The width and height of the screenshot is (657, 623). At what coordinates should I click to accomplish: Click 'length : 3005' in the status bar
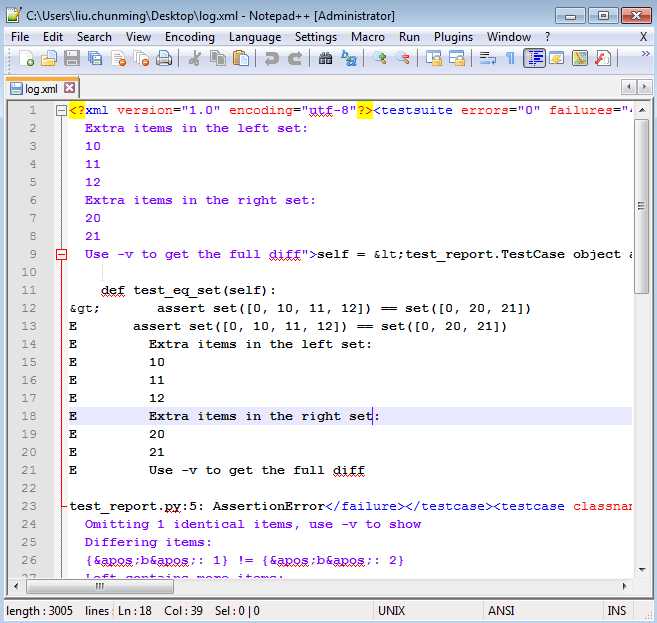pos(39,611)
